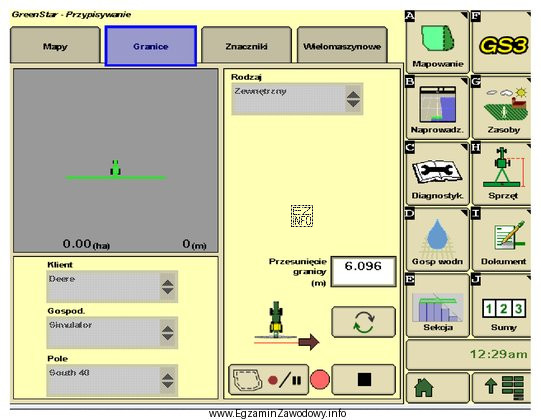Open the Gosp wodn water drop softkey
Viewport: 541px width, 420px height.
[x=437, y=240]
